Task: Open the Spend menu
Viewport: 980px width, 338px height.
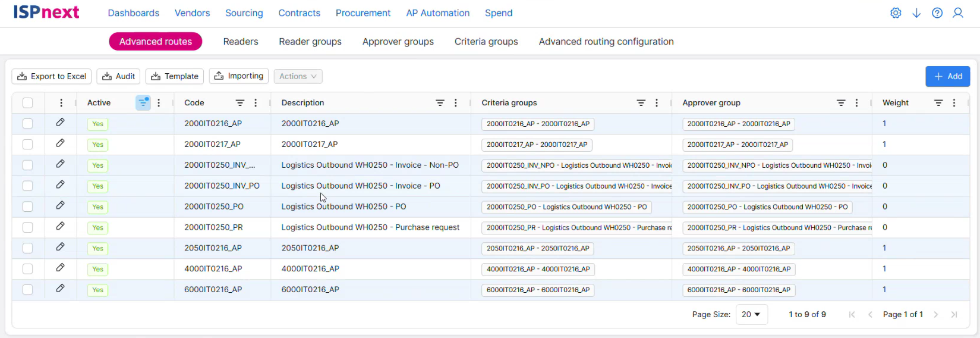Action: point(499,13)
